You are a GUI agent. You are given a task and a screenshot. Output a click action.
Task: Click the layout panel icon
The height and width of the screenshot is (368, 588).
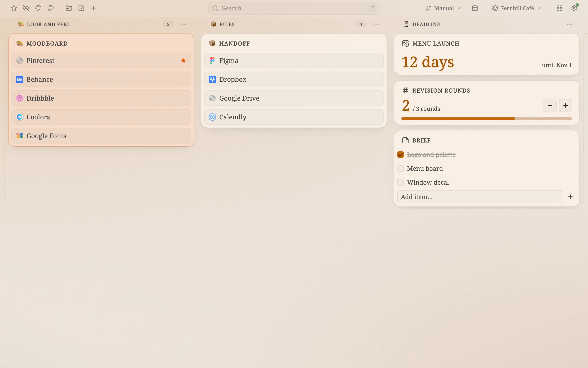[475, 8]
